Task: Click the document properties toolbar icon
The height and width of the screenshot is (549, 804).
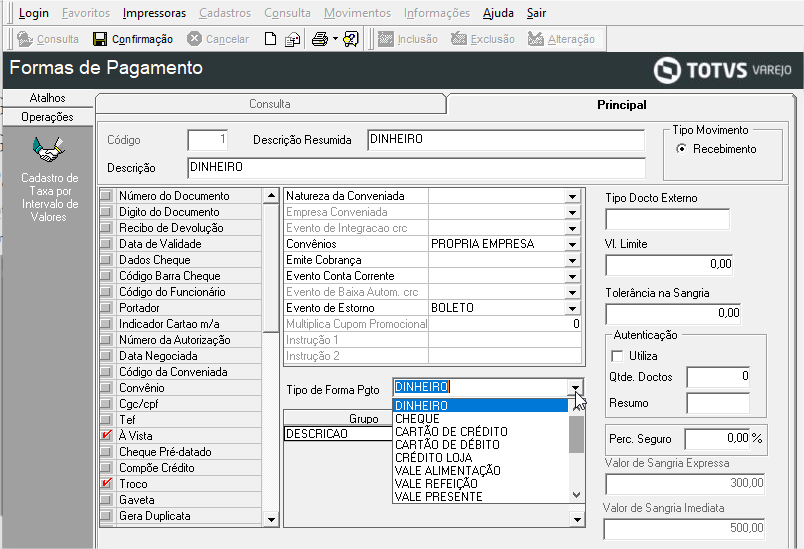Action: [292, 39]
